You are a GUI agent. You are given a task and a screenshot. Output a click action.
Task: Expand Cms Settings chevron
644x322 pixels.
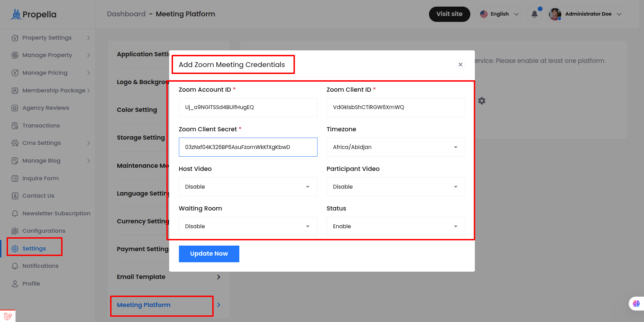coord(89,143)
